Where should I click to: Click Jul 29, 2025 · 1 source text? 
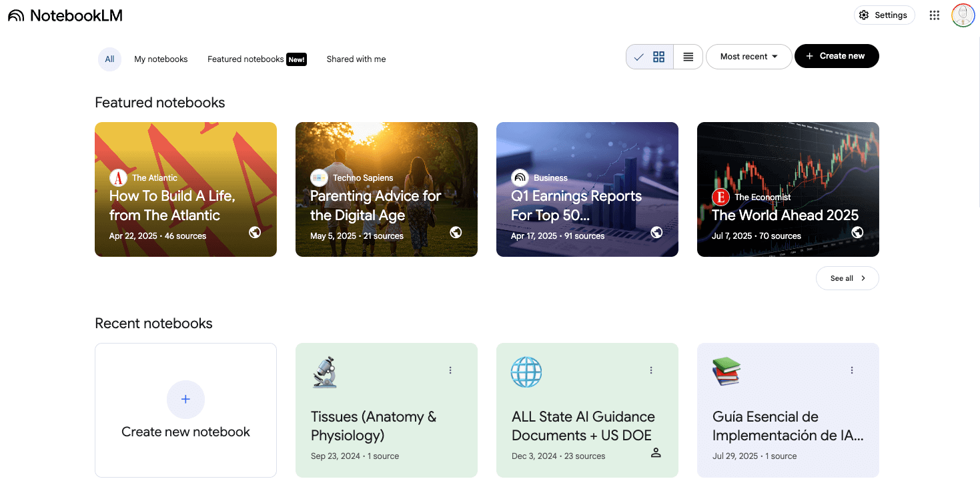tap(755, 456)
